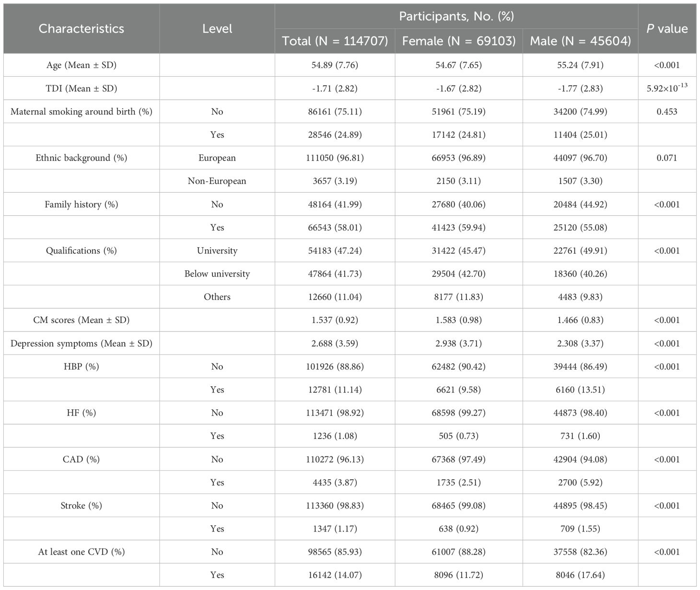Select the Non-European level cell
Image resolution: width=700 pixels, height=590 pixels.
point(217,181)
